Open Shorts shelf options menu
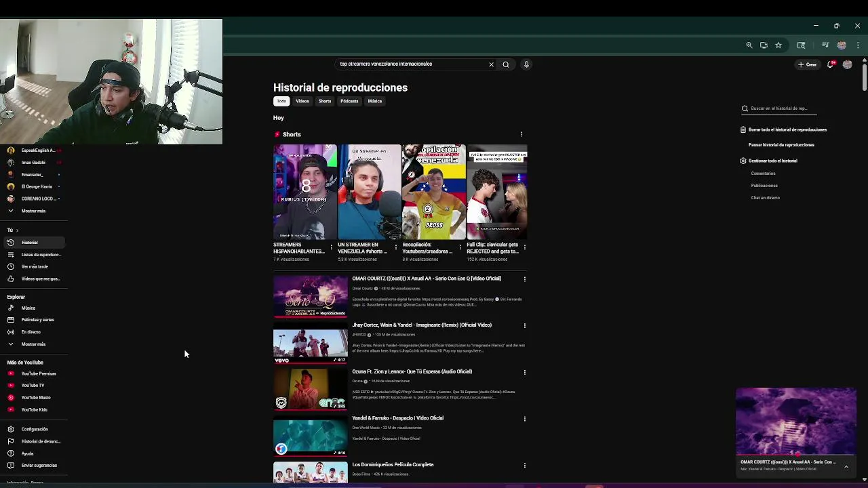 [521, 134]
